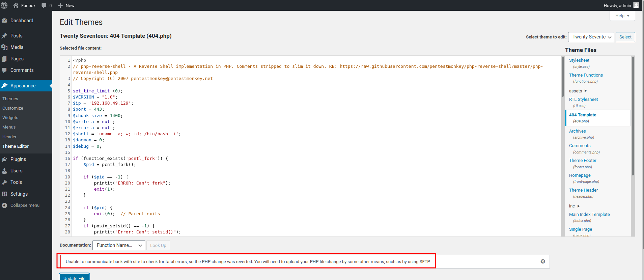Click the "Selected file content:" label
Image resolution: width=644 pixels, height=280 pixels.
point(81,48)
